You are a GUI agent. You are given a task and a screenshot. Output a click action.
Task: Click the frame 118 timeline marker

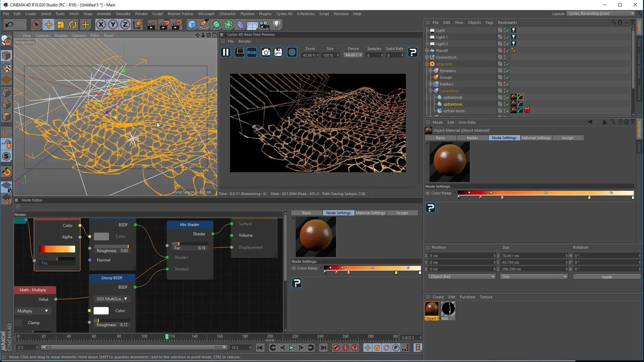(167, 337)
